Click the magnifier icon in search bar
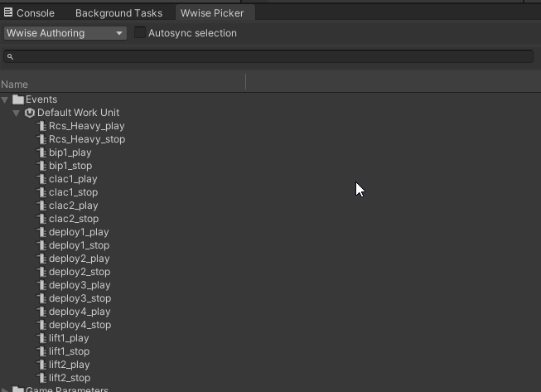541x392 pixels. (10, 56)
